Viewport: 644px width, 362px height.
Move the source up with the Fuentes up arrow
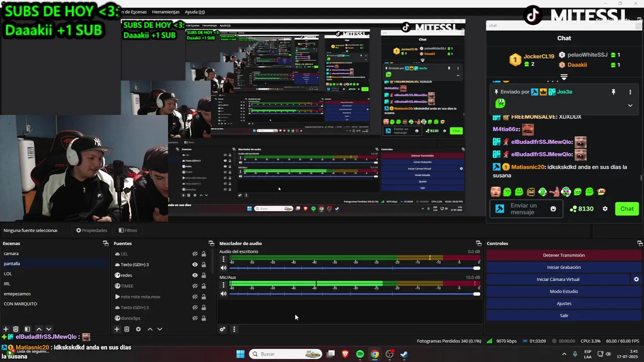(x=150, y=329)
